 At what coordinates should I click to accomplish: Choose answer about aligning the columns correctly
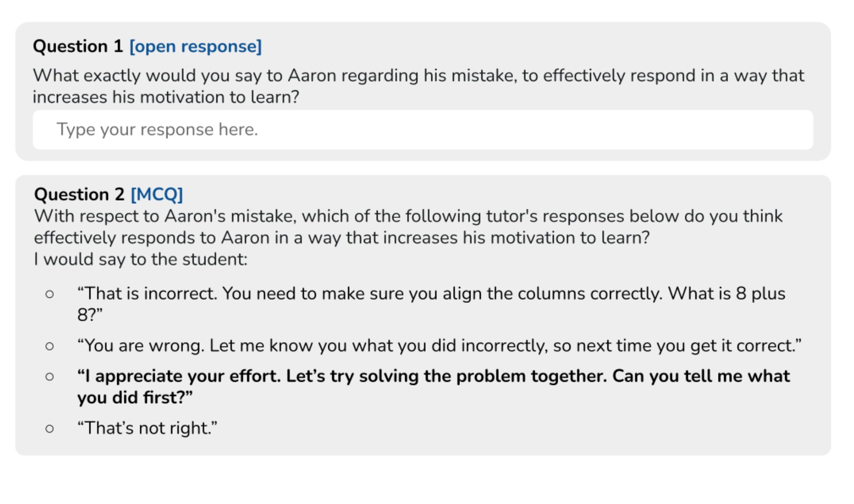pyautogui.click(x=431, y=304)
